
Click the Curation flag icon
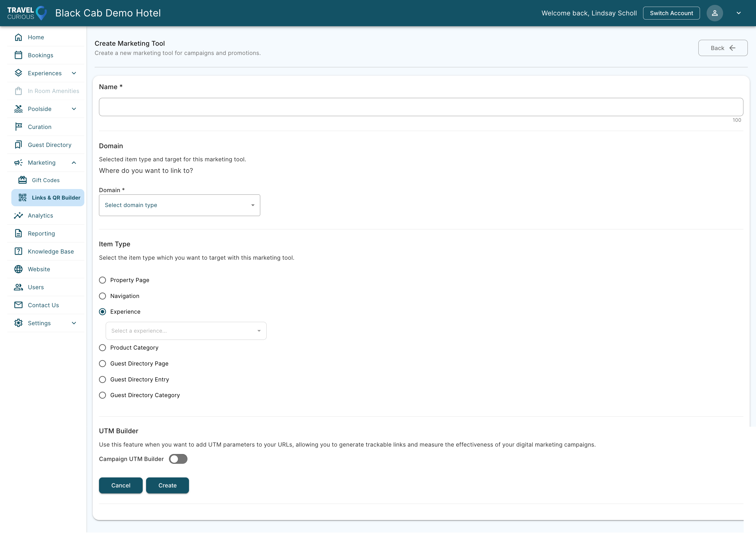(x=19, y=127)
